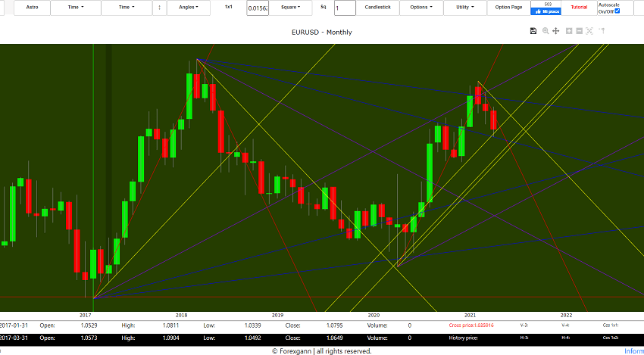Click the Sq value input field
This screenshot has height=355, width=644.
click(345, 8)
